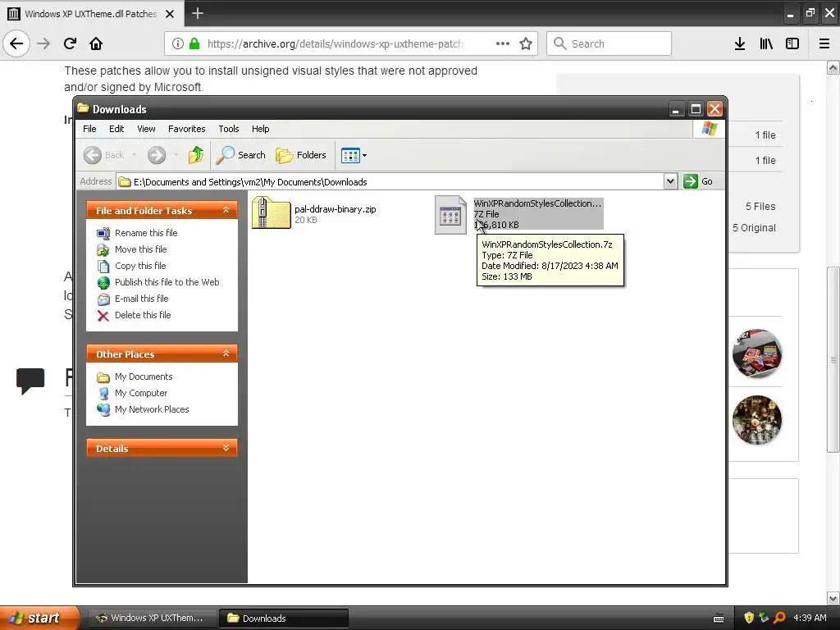840x630 pixels.
Task: Reload the archive.org page
Action: tap(70, 43)
